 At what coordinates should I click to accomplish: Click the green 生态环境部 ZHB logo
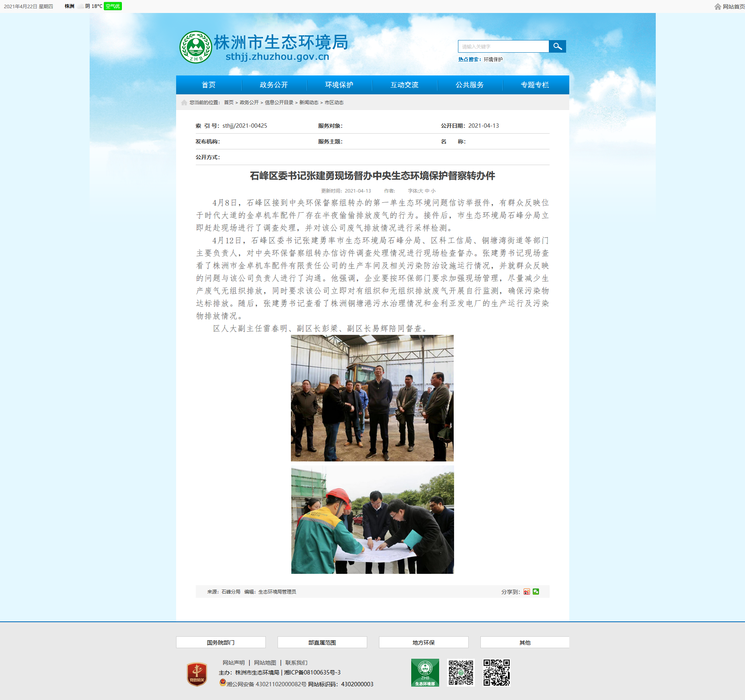(x=425, y=672)
